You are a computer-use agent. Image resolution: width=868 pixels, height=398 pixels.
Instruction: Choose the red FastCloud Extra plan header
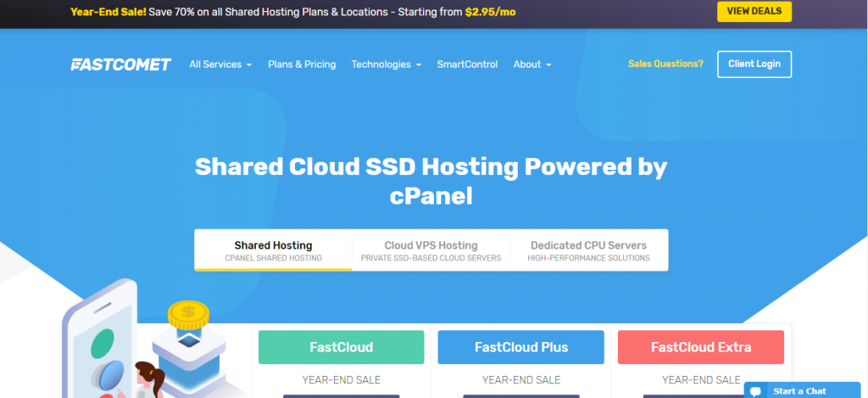coord(700,347)
